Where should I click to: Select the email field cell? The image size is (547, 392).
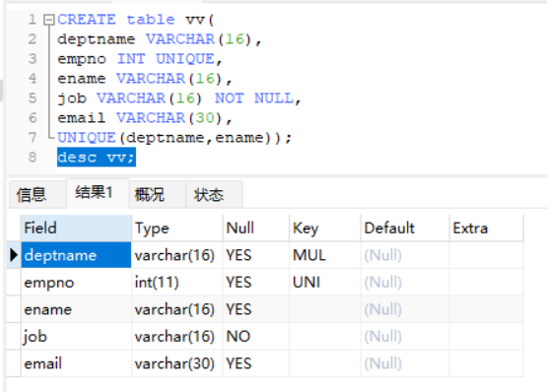tap(76, 363)
